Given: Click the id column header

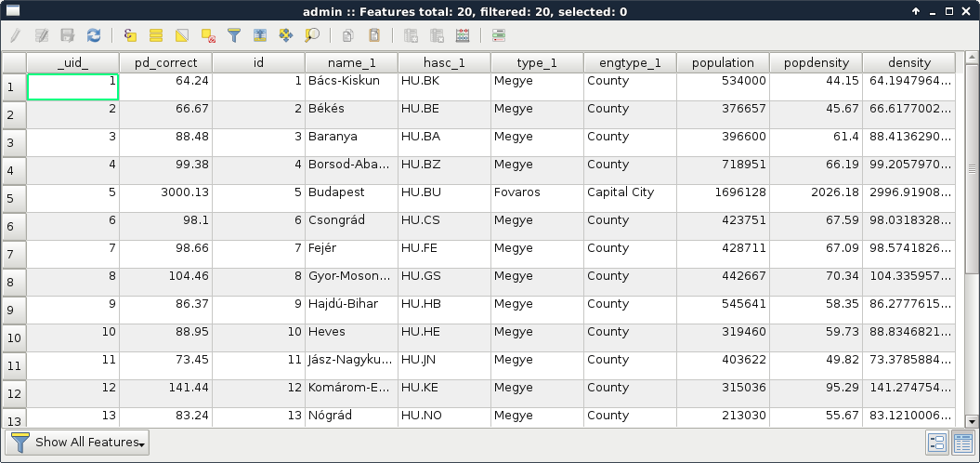Looking at the screenshot, I should coord(259,62).
